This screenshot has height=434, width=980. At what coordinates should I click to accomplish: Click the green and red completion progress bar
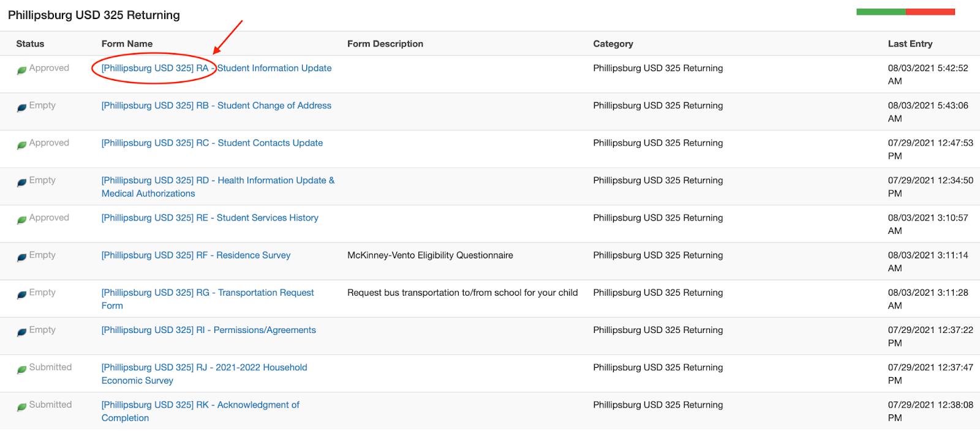pos(905,12)
